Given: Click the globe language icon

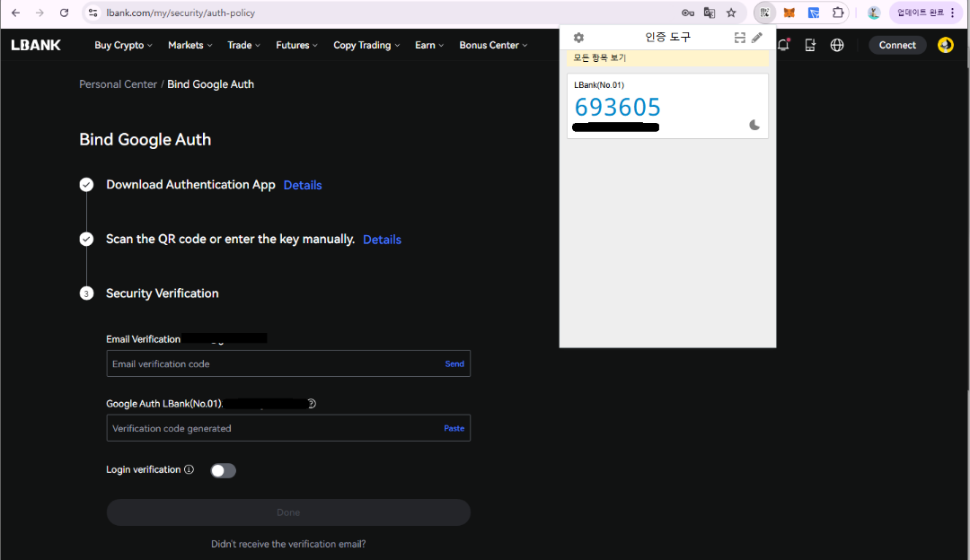Looking at the screenshot, I should (x=837, y=45).
